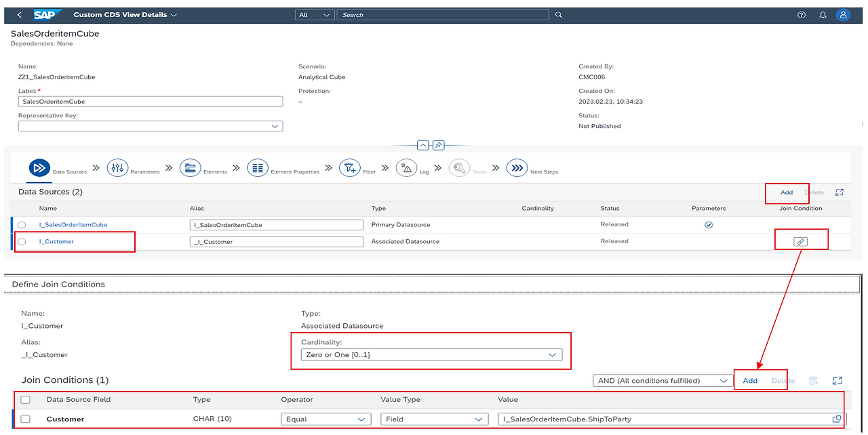Switch to the Elements tab label
The image size is (868, 435).
tap(215, 172)
